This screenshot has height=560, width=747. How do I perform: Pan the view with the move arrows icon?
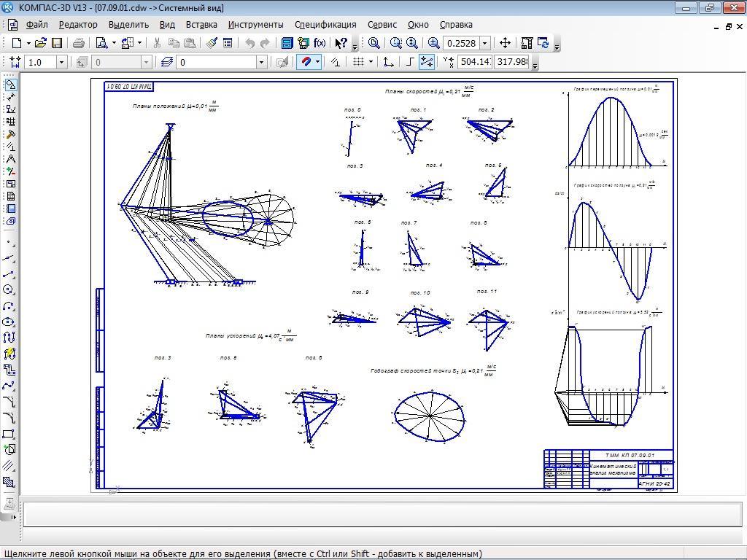(505, 43)
